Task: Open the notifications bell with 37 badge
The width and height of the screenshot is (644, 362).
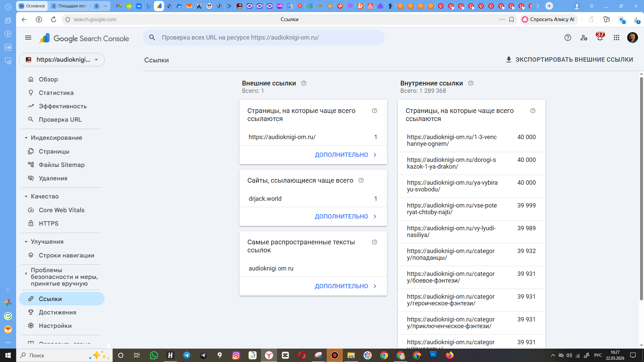Action: click(x=600, y=38)
